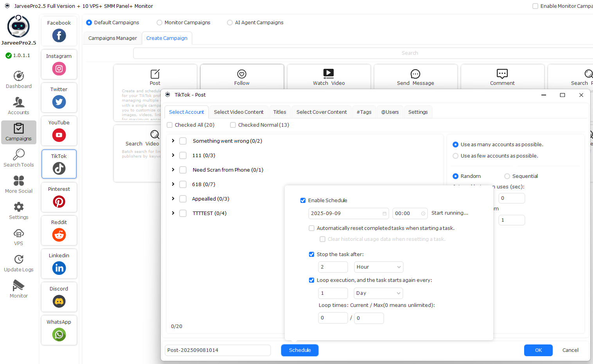Viewport: 593px width, 364px height.
Task: Expand the Something went wrong group
Action: pos(173,141)
